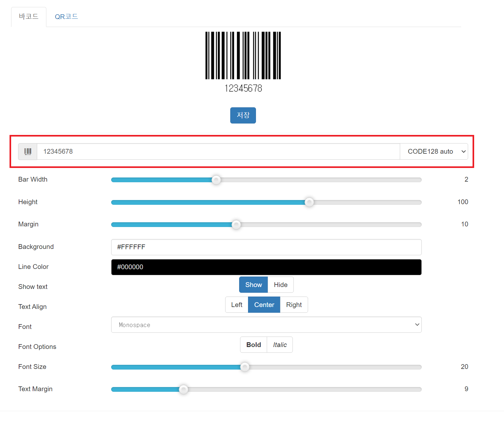The height and width of the screenshot is (421, 504).
Task: Click the 12345678 text under the barcode
Action: (x=243, y=88)
